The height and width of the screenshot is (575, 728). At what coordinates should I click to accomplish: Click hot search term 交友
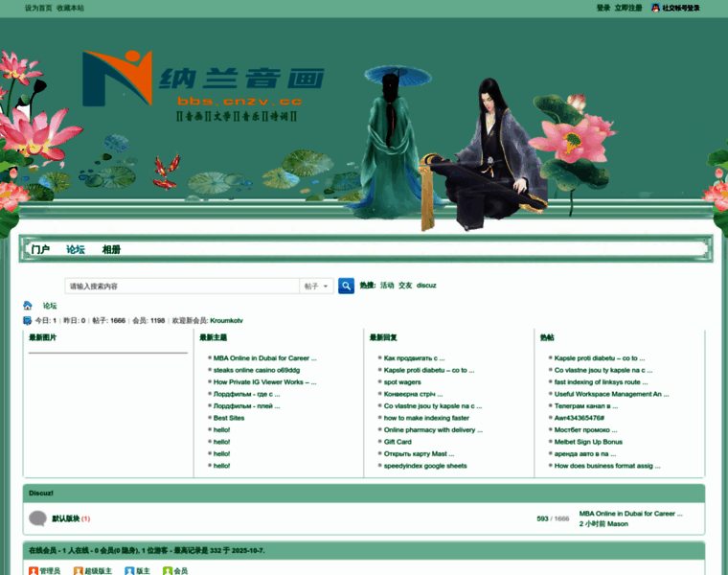(x=405, y=286)
